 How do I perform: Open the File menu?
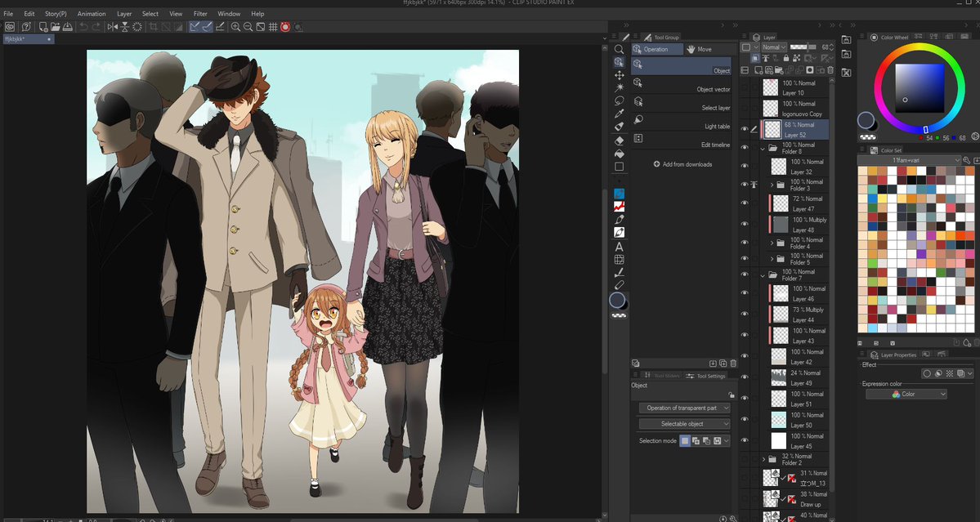point(8,13)
